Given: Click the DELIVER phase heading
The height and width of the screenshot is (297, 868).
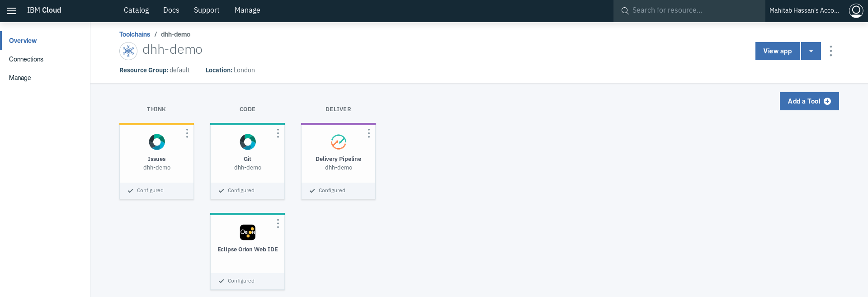Looking at the screenshot, I should click(x=339, y=109).
